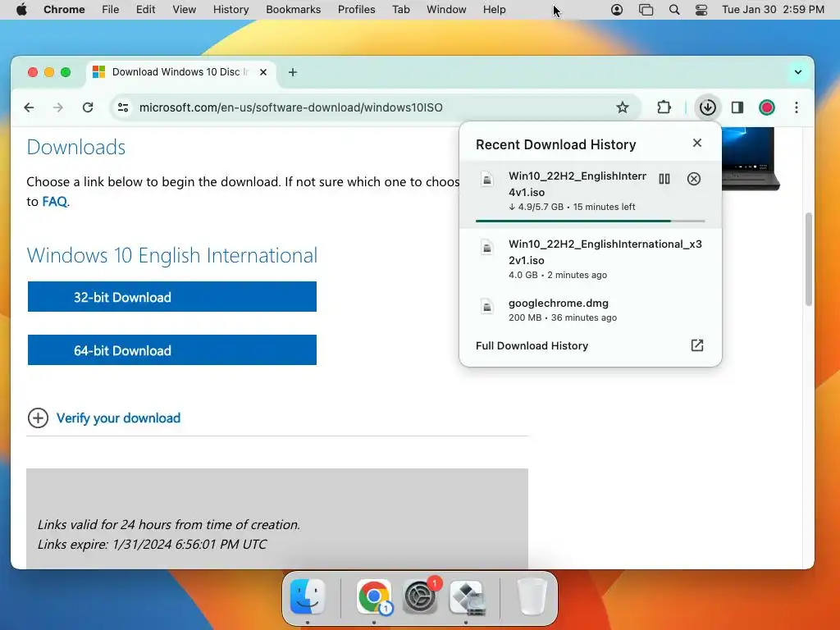Open the View menu
This screenshot has height=630, width=840.
(x=185, y=10)
